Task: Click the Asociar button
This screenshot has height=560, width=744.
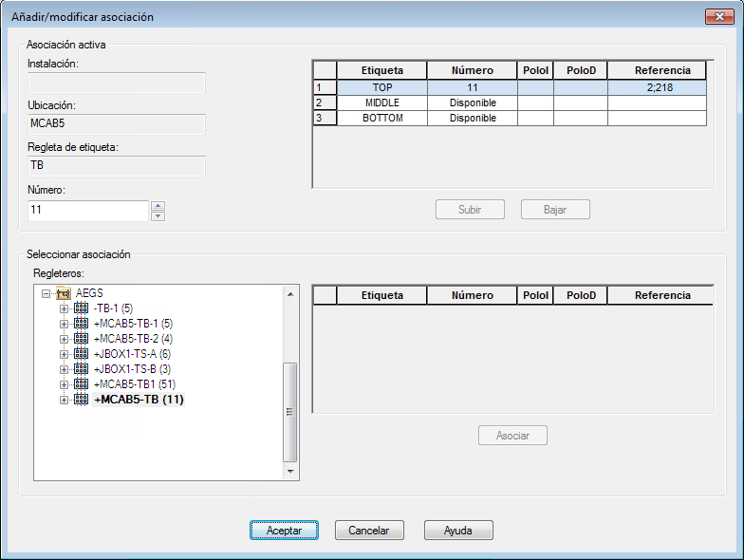Action: 512,435
